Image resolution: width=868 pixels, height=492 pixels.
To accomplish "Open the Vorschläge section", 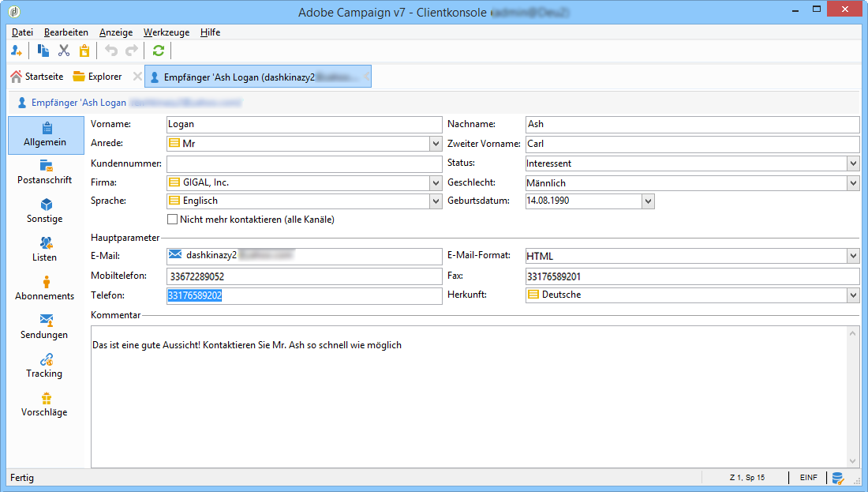I will (46, 405).
